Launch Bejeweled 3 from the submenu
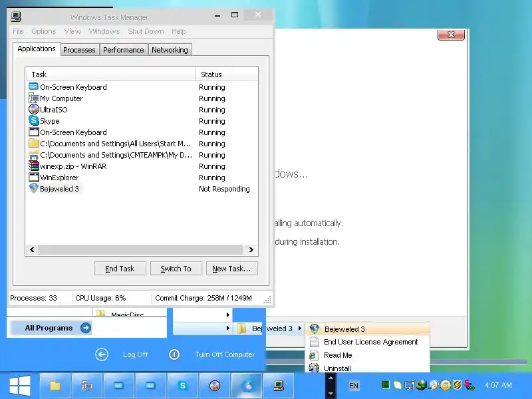This screenshot has height=399, width=532. click(368, 329)
